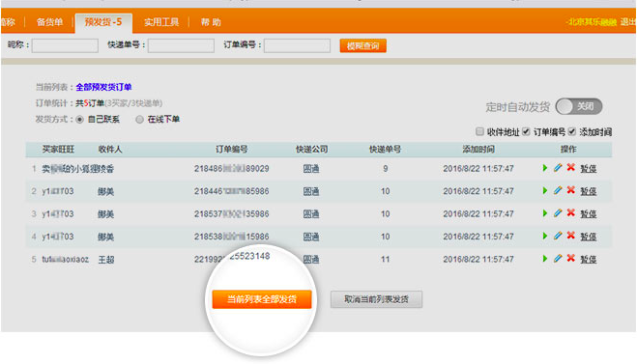This screenshot has height=364, width=637.
Task: Focus the 订单编号 search input field
Action: click(x=298, y=45)
